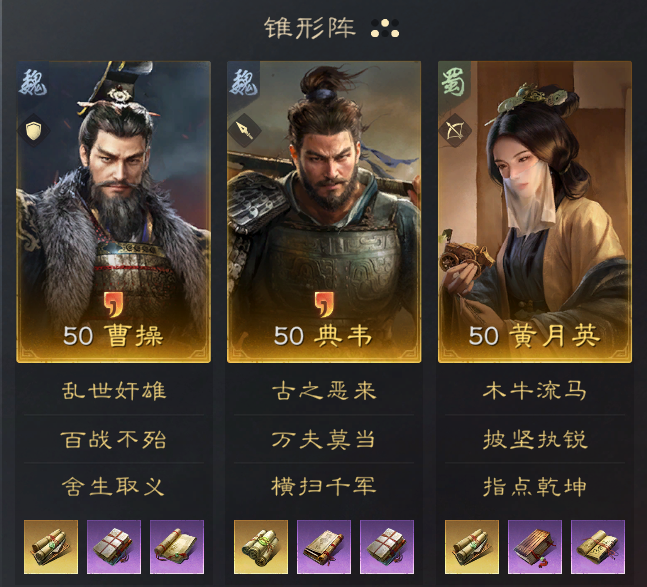Select the 横扫千军 skill
The image size is (647, 587).
[x=324, y=487]
